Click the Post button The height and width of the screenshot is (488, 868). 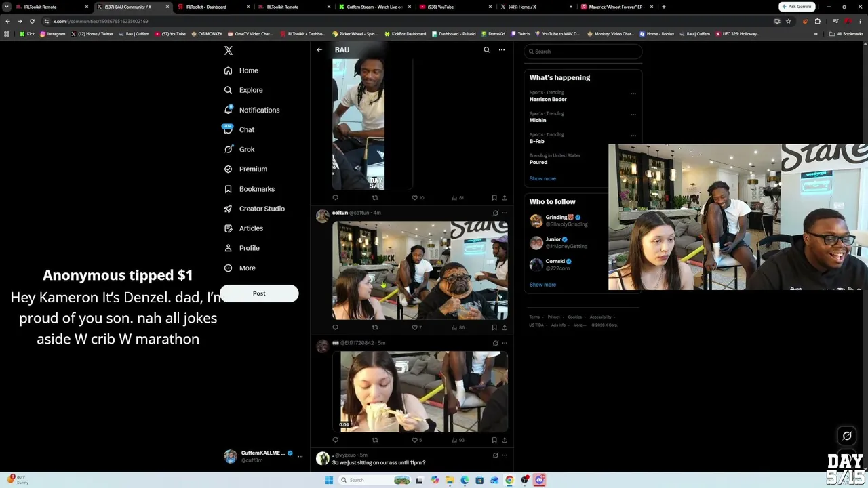(259, 293)
